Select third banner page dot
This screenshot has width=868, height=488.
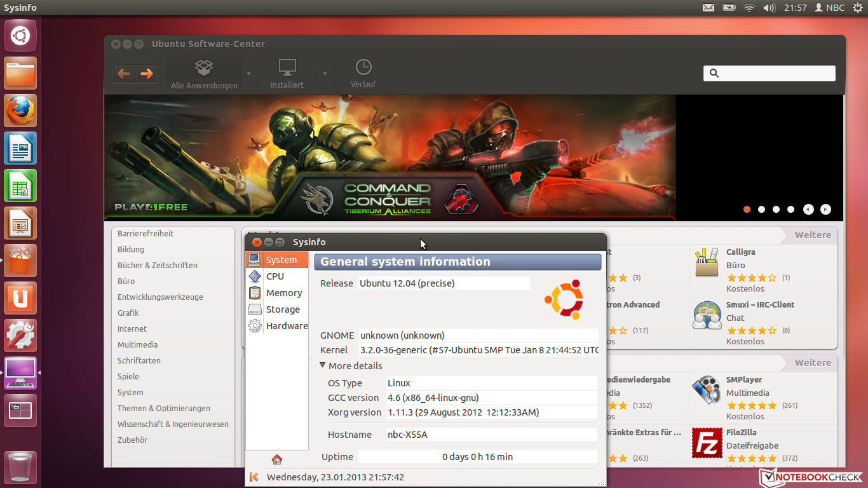pos(776,209)
